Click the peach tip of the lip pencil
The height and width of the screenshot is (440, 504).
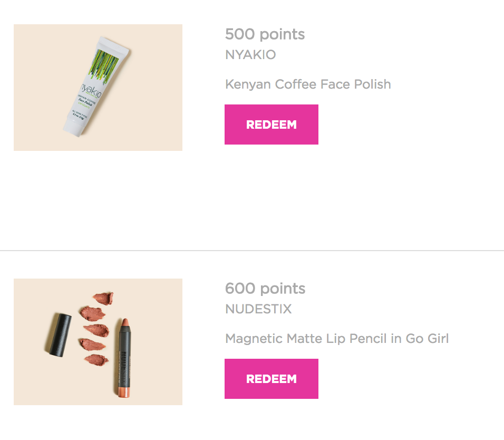coord(125,323)
